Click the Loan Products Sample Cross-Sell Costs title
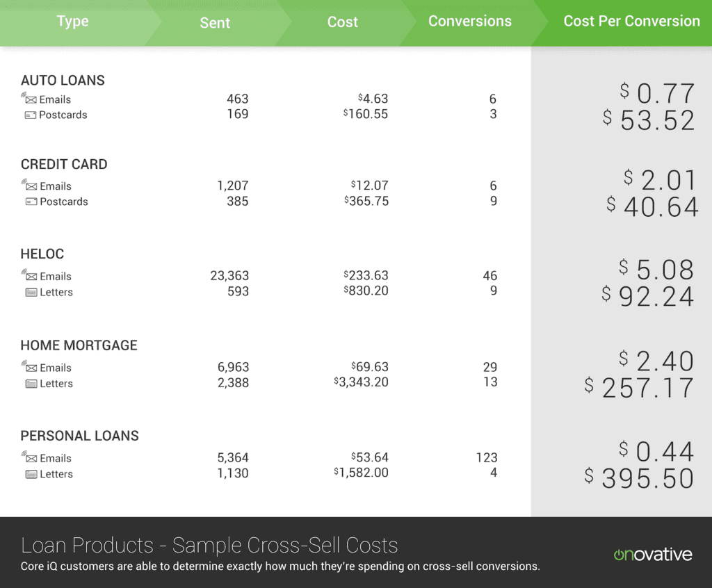The image size is (712, 588). (x=209, y=546)
